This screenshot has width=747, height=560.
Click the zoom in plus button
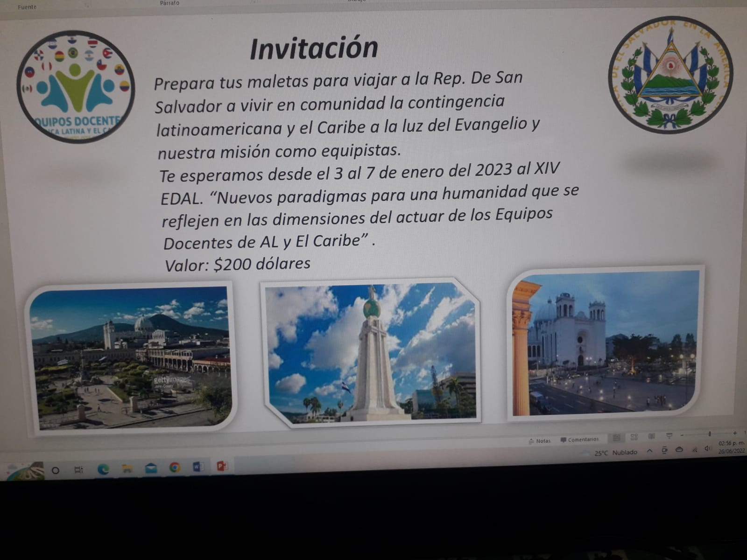(735, 433)
